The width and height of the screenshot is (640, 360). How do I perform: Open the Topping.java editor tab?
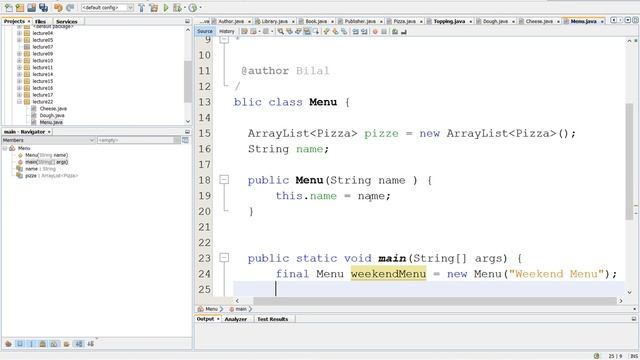point(449,21)
